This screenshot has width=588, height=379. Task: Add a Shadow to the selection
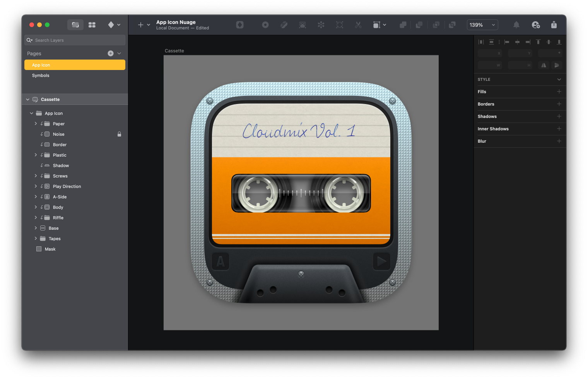pos(559,116)
